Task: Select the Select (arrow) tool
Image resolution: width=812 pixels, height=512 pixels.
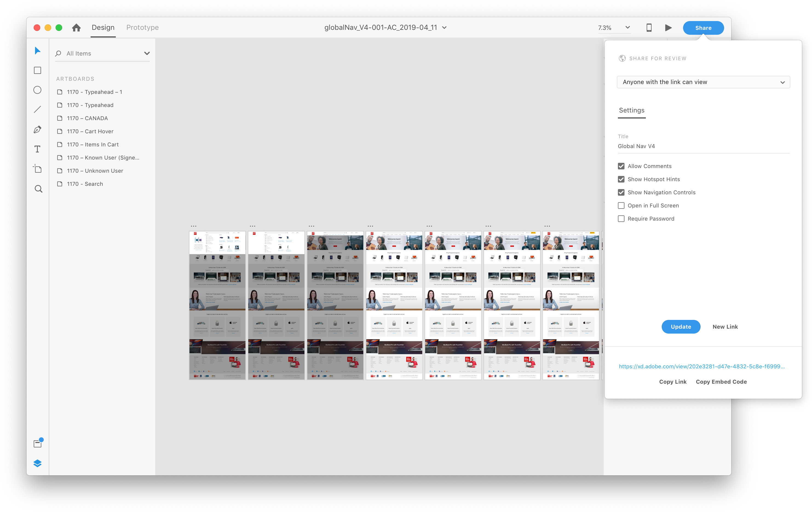Action: [38, 51]
